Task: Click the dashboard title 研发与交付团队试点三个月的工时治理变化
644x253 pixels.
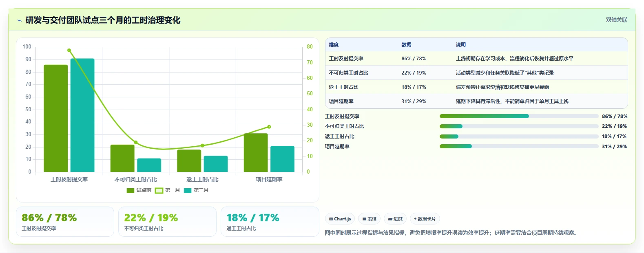Action: [103, 20]
